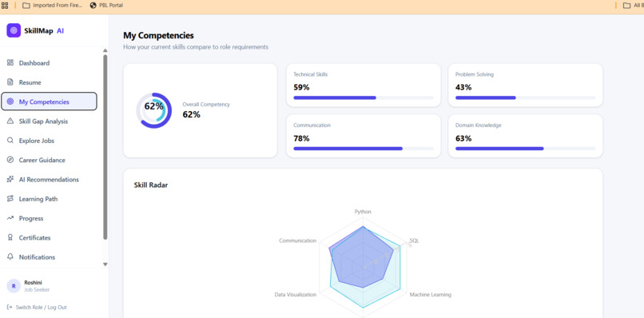Click the PBL Portal bookmark
The image size is (644, 318).
click(x=106, y=6)
